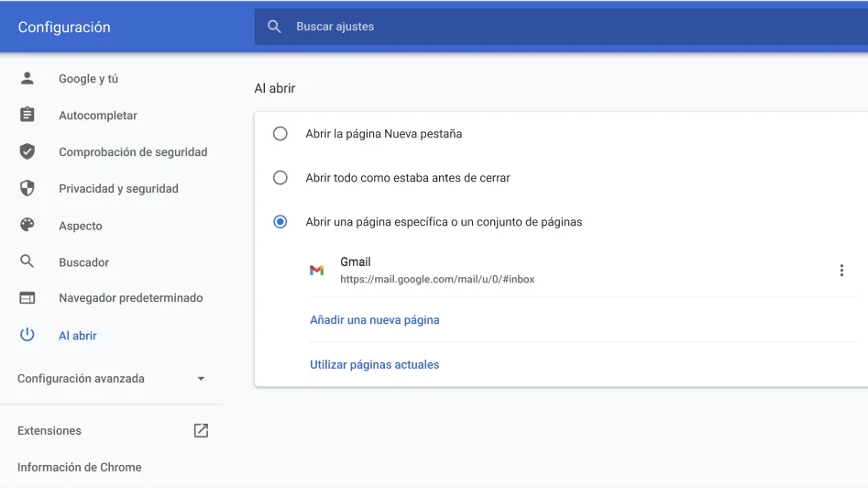Expand Configuración avanzada dropdown arrow

[201, 379]
